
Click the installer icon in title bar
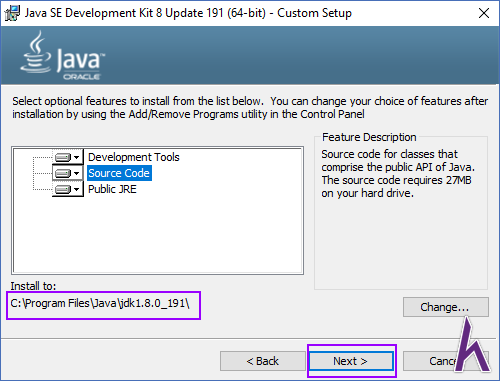(x=12, y=13)
